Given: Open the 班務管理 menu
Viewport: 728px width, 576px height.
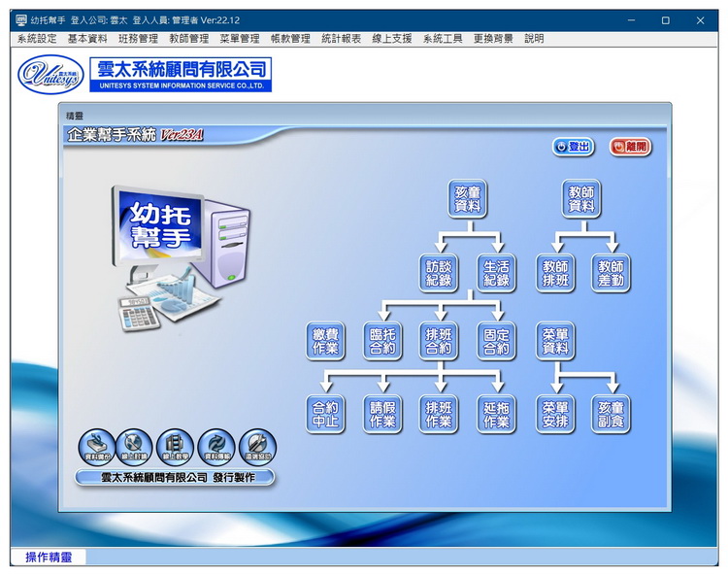Looking at the screenshot, I should tap(139, 39).
